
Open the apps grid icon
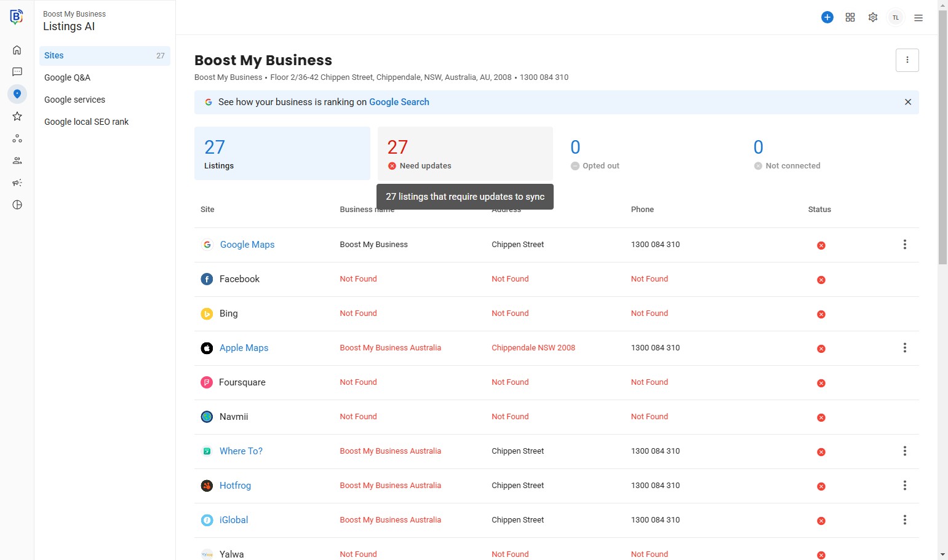click(850, 17)
